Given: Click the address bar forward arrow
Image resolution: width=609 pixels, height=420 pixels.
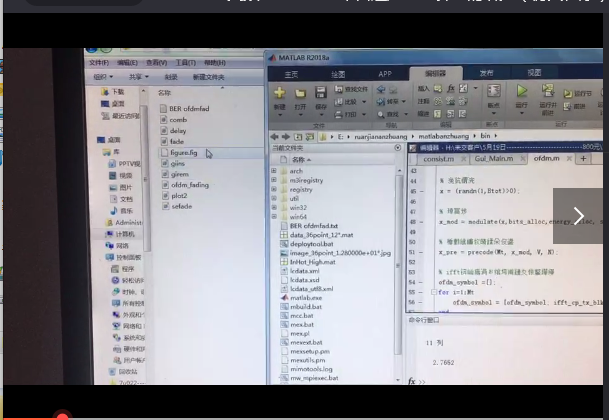Looking at the screenshot, I should tap(286, 136).
